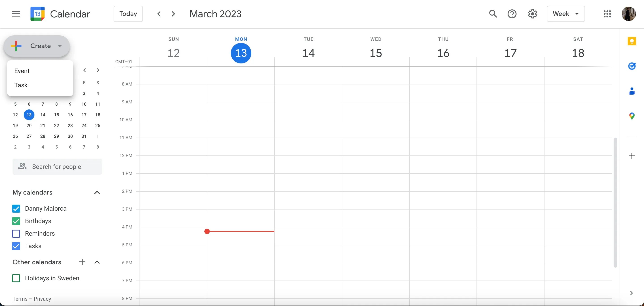The image size is (644, 306).
Task: Collapse the My calendars section
Action: tap(97, 192)
